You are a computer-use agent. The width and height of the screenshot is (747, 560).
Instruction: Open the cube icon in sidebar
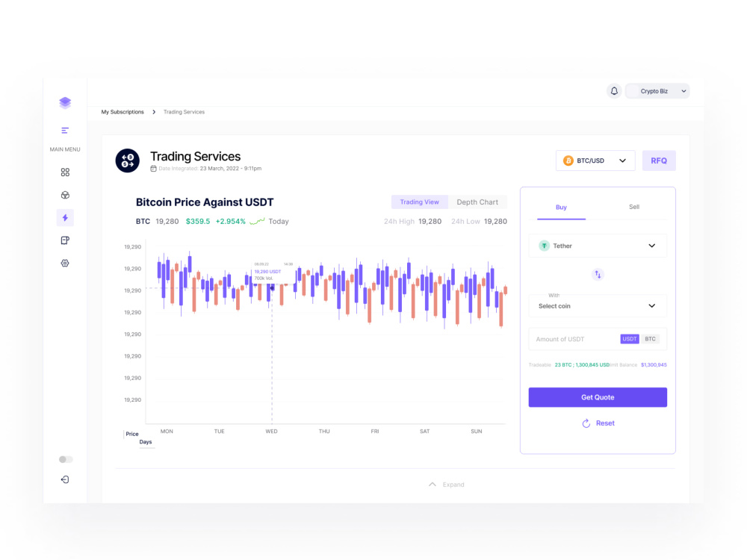[65, 195]
